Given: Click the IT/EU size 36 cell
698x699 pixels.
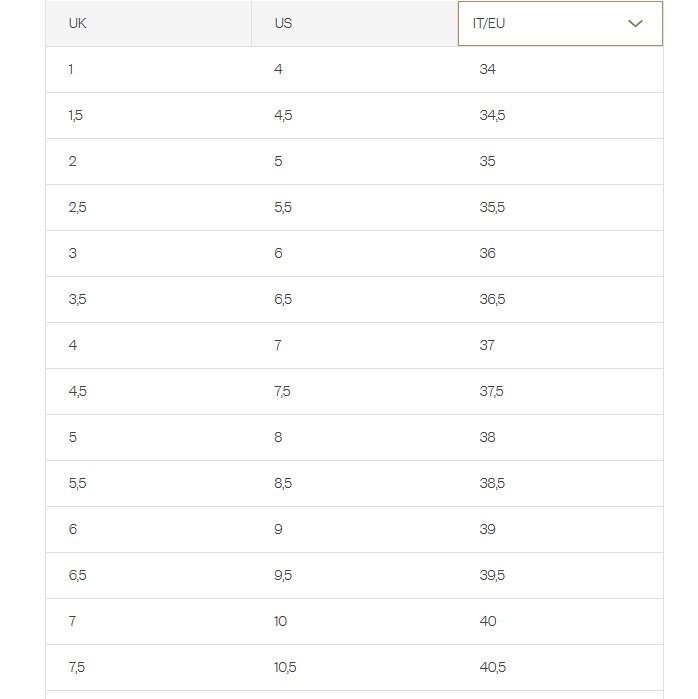Looking at the screenshot, I should (560, 253).
